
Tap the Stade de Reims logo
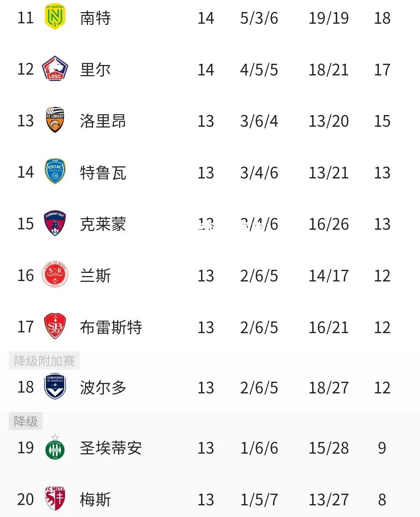point(55,275)
